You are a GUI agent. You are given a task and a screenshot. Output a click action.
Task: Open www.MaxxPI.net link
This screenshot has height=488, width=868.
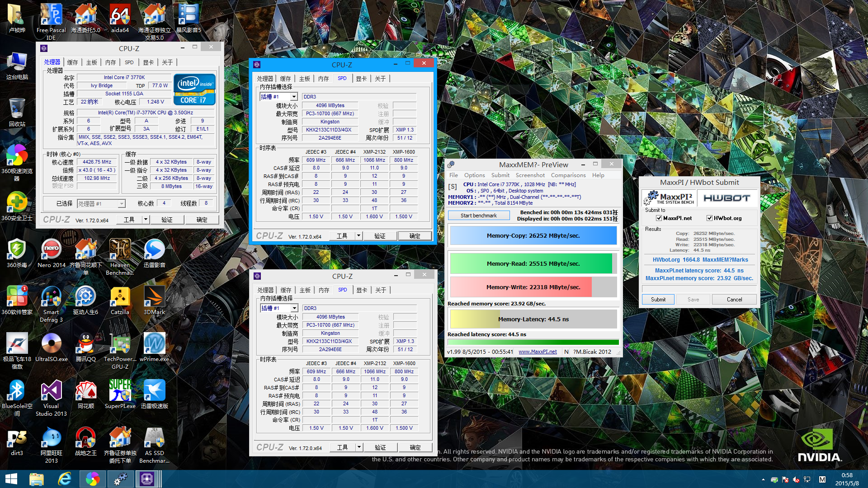tap(538, 352)
